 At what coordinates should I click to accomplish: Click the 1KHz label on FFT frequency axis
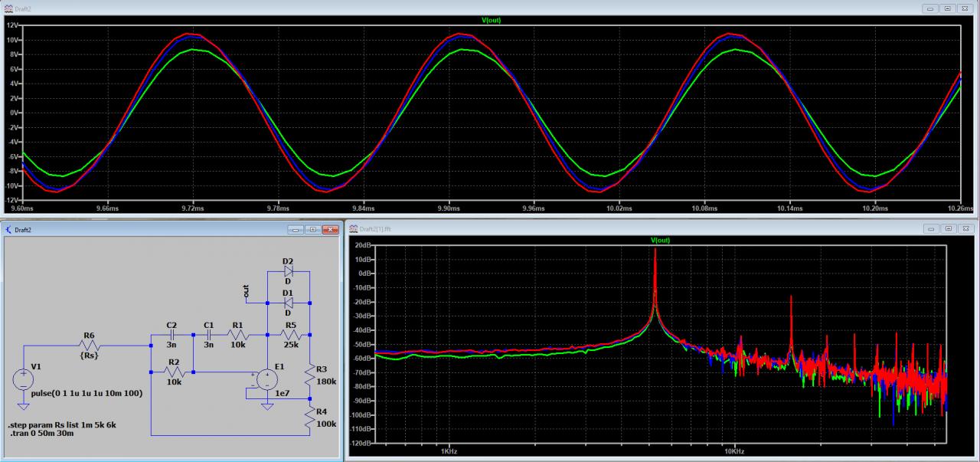[449, 451]
